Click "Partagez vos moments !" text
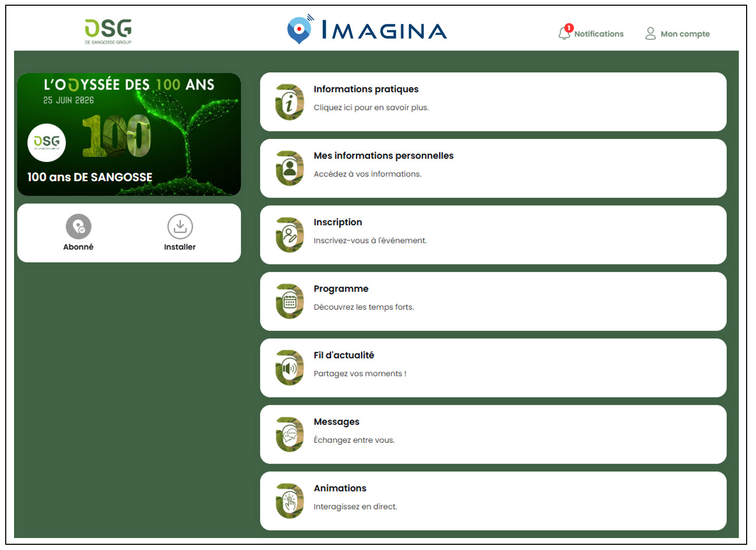756x550 pixels. coord(360,374)
